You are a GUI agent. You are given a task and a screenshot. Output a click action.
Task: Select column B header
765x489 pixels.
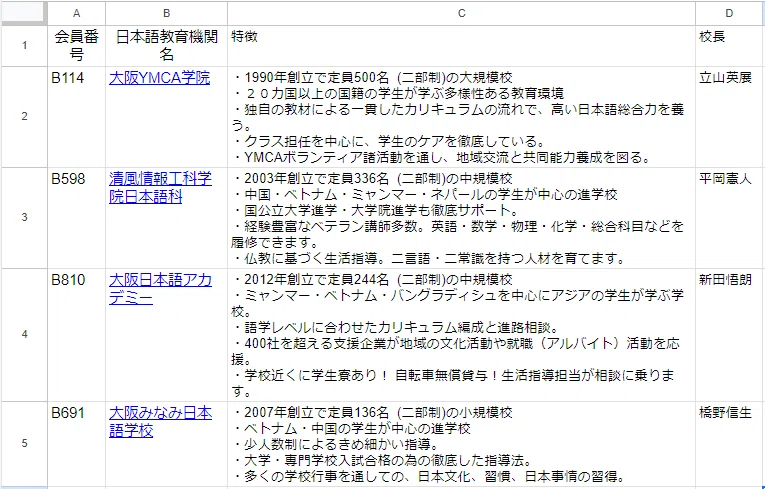pyautogui.click(x=166, y=13)
